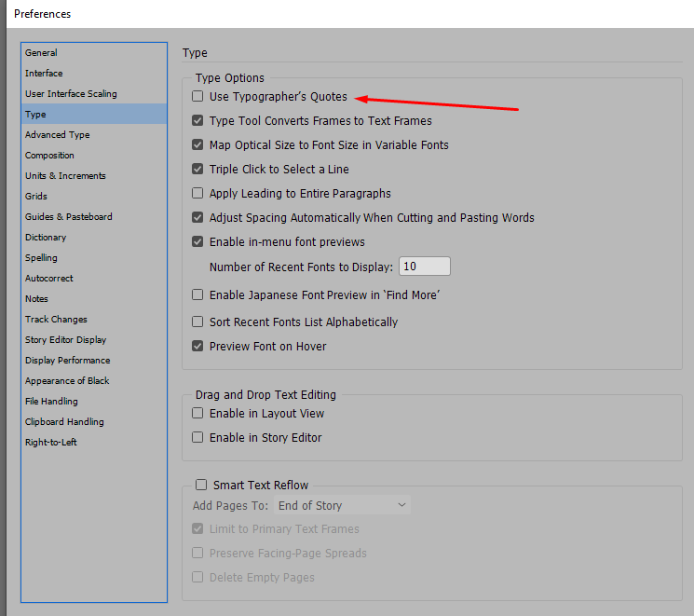Viewport: 694px width, 616px height.
Task: Select Appearance of Black category
Action: (67, 381)
